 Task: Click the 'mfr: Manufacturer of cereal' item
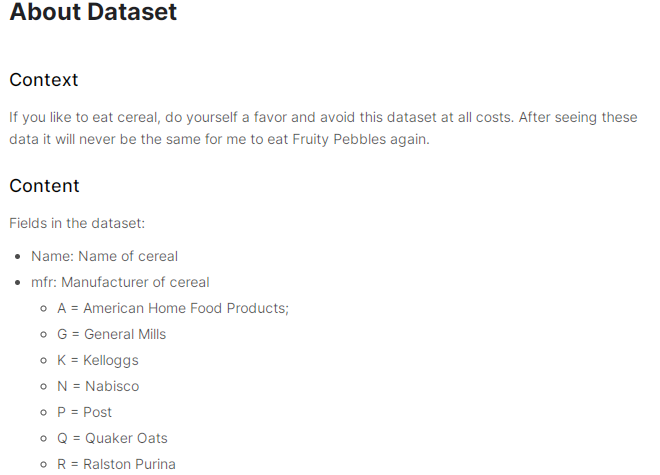[120, 282]
